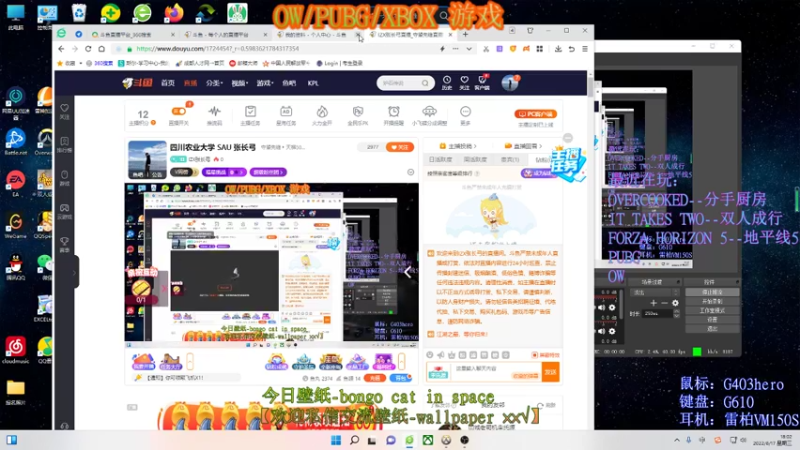Expand the left sidebar collapse handle

point(74,272)
